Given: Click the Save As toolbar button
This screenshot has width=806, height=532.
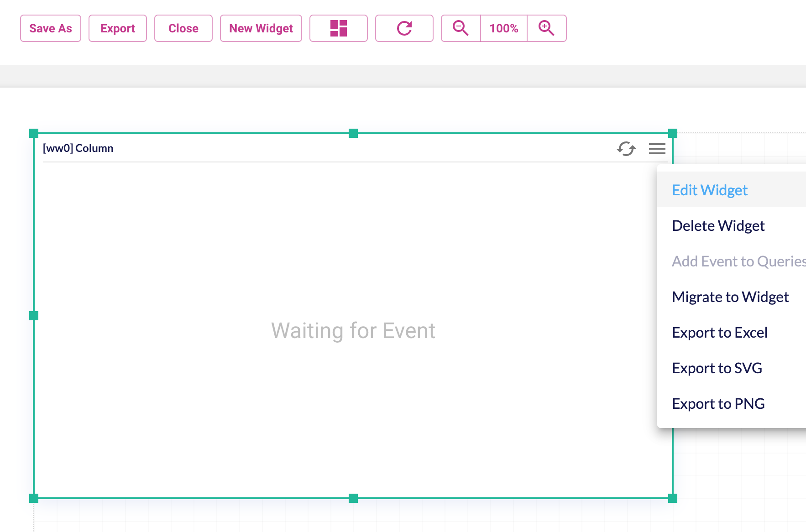Looking at the screenshot, I should (50, 28).
